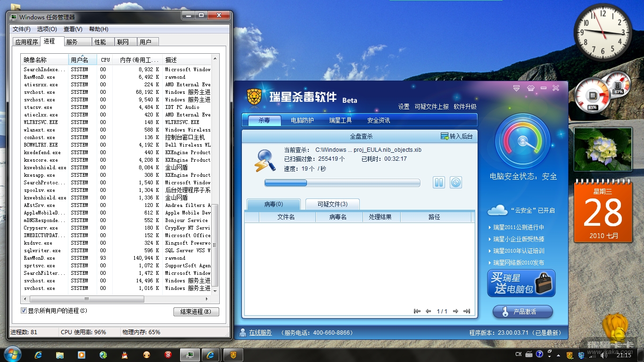Click the 结束进程 button

(196, 312)
